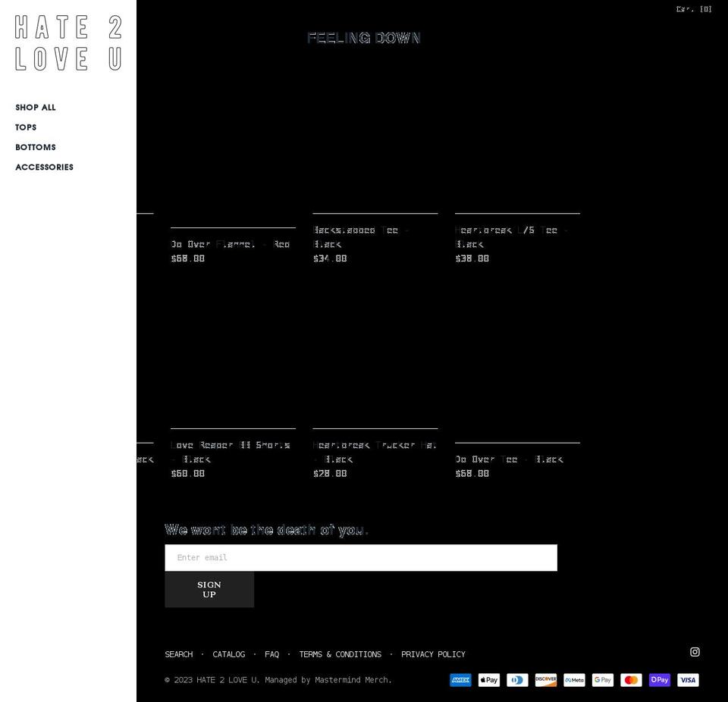
Task: Open the Do Over Tee - Black product
Action: tap(509, 459)
